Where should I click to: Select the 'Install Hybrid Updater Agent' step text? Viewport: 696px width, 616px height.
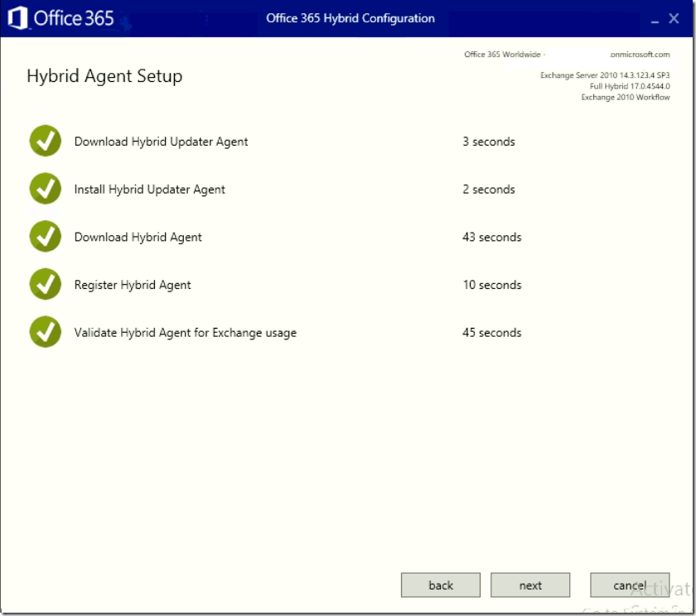[150, 190]
